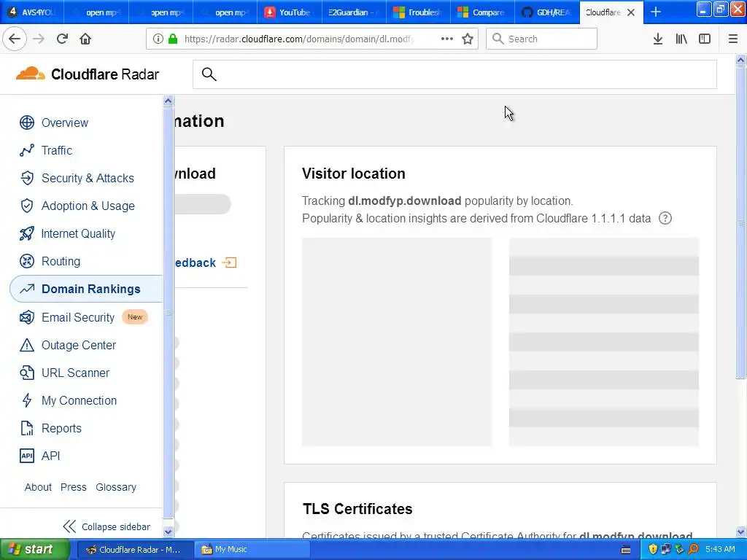Open the Firefox hamburger menu
The width and height of the screenshot is (747, 560).
point(733,39)
